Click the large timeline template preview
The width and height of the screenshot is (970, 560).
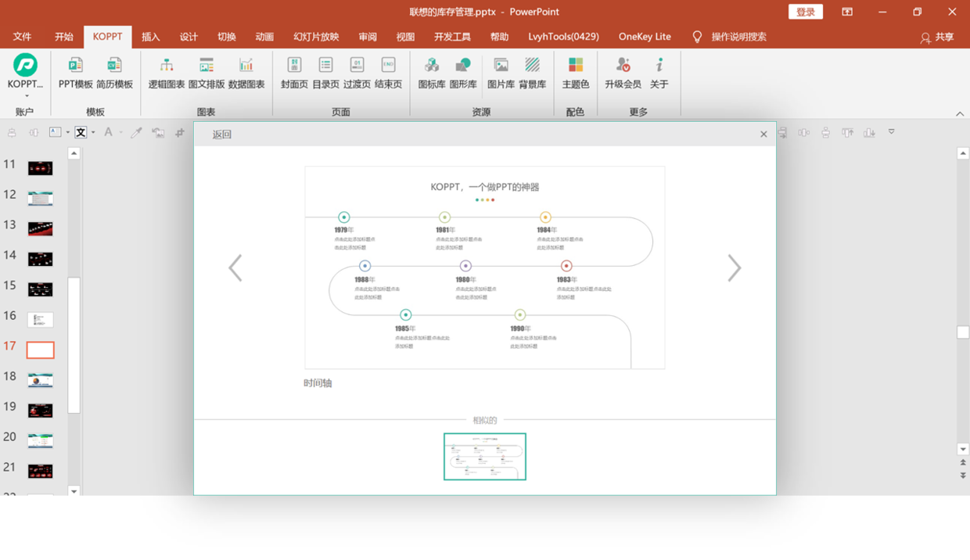pos(485,267)
